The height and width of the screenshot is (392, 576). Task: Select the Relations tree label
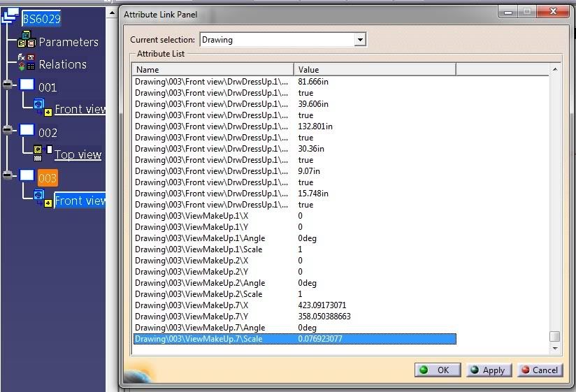[63, 64]
